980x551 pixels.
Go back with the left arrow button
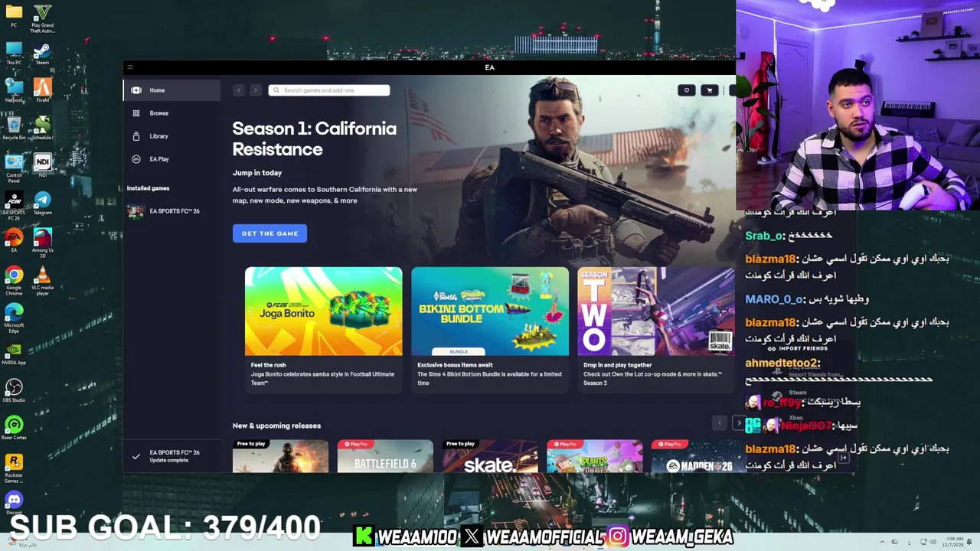(239, 90)
